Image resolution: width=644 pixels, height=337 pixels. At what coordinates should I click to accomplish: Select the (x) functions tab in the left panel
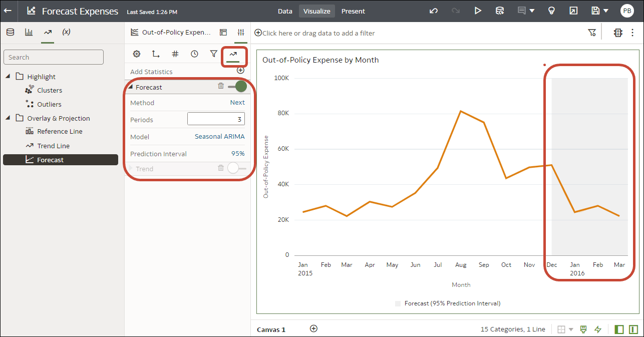point(66,32)
